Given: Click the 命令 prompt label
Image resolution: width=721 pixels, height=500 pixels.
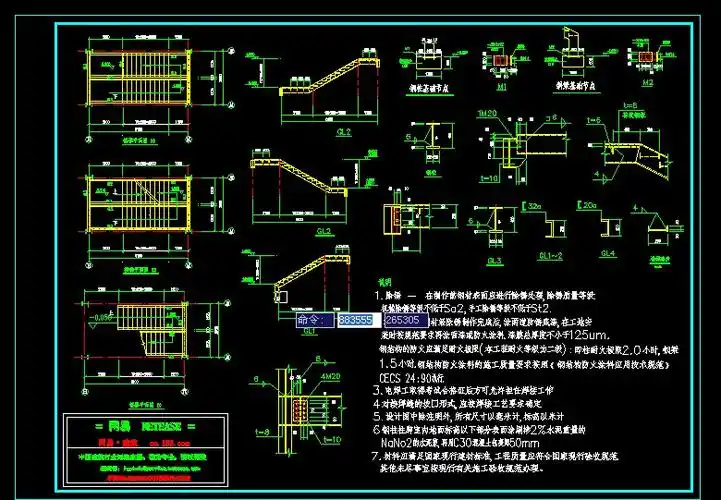Looking at the screenshot, I should [312, 320].
